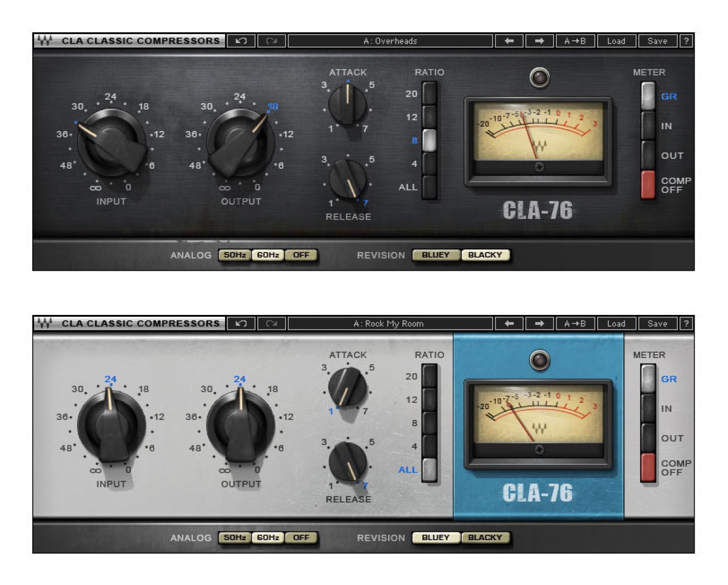The width and height of the screenshot is (728, 585).
Task: Turn analog OFF on the silver CLA-76
Action: pos(301,538)
